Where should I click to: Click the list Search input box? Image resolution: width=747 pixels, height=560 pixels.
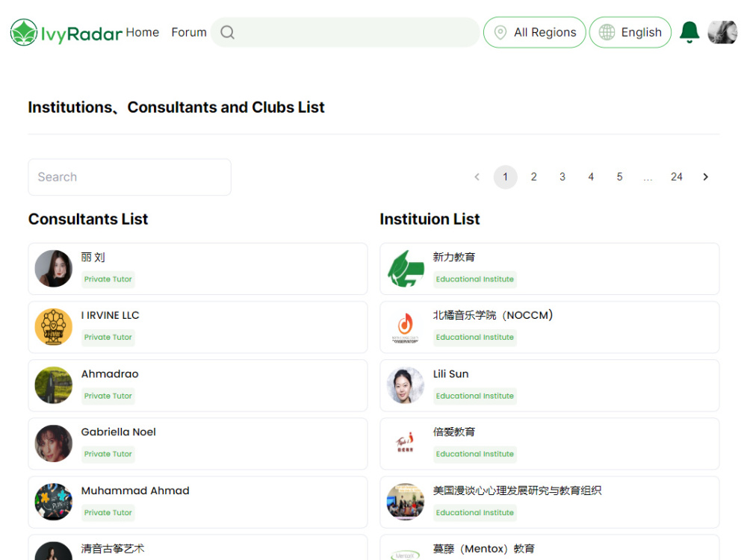pos(129,177)
